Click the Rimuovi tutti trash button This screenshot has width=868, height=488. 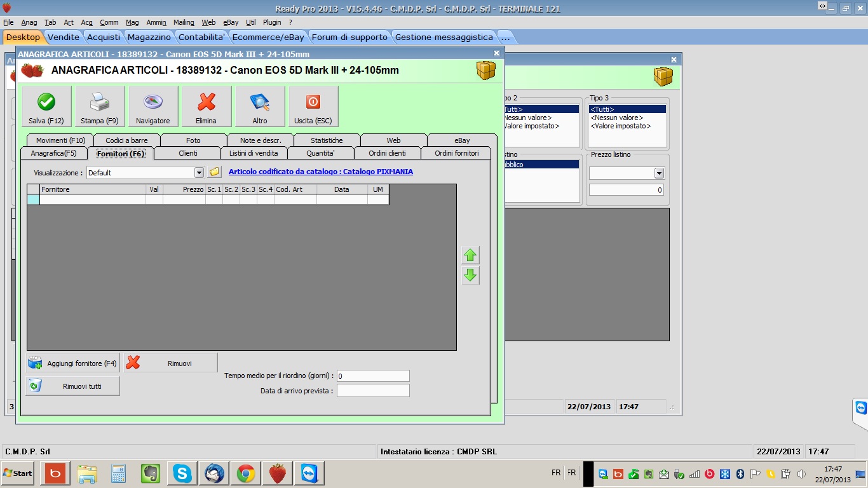coord(73,386)
